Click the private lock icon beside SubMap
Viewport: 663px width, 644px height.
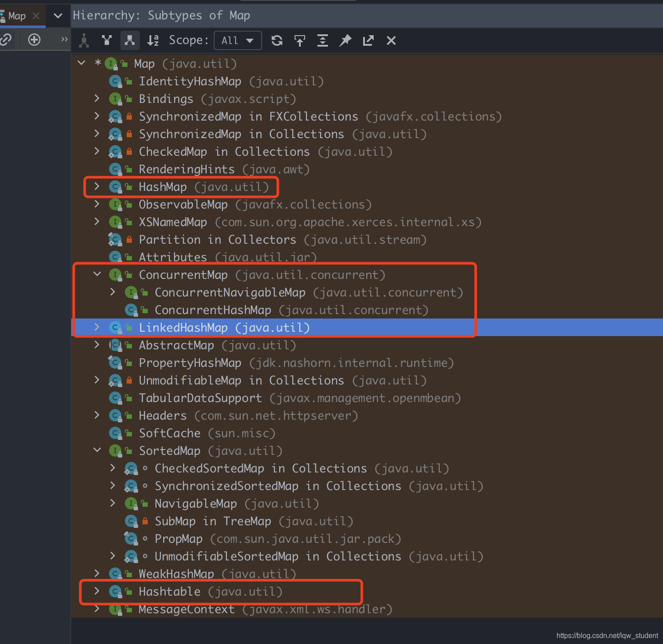tap(145, 521)
